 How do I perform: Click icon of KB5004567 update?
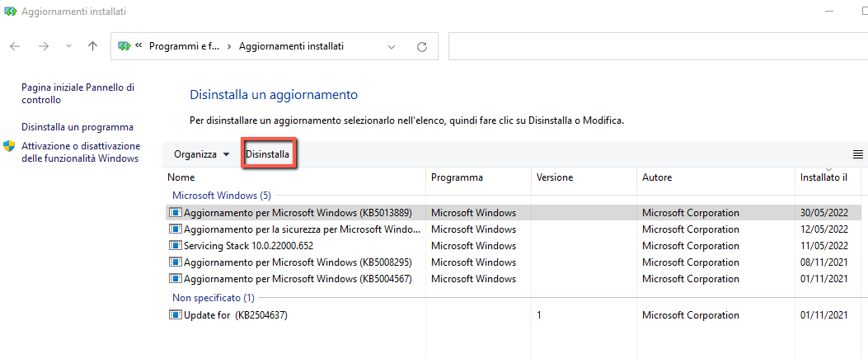point(176,279)
